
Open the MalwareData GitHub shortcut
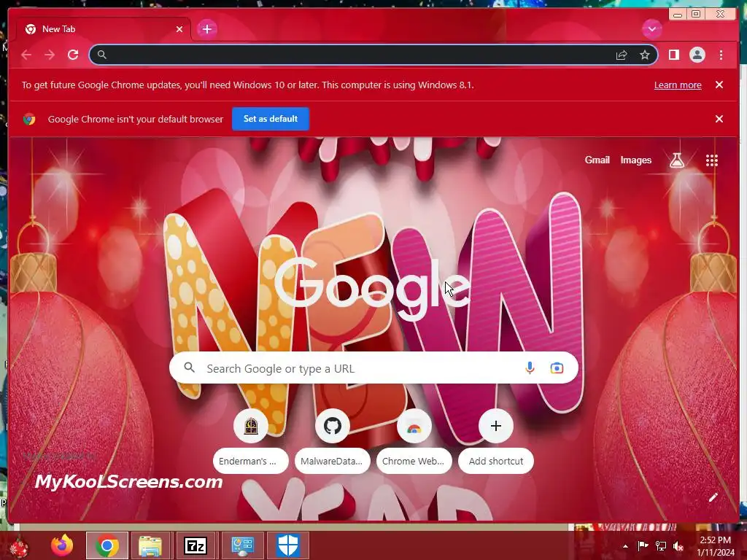coord(332,441)
